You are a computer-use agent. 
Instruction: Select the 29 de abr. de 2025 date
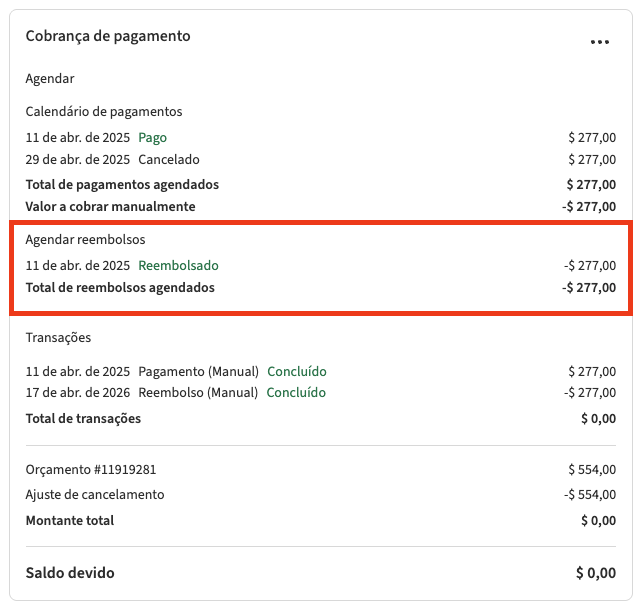point(78,159)
